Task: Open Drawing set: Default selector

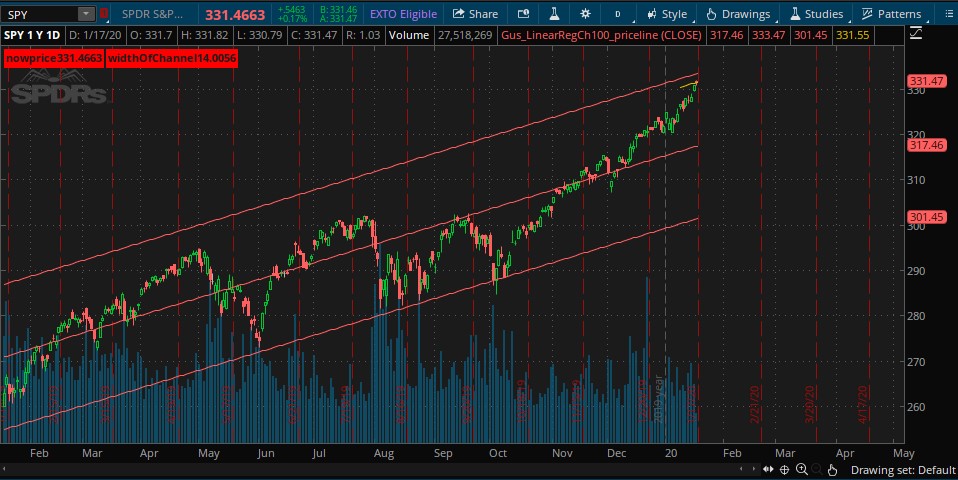Action: click(903, 470)
